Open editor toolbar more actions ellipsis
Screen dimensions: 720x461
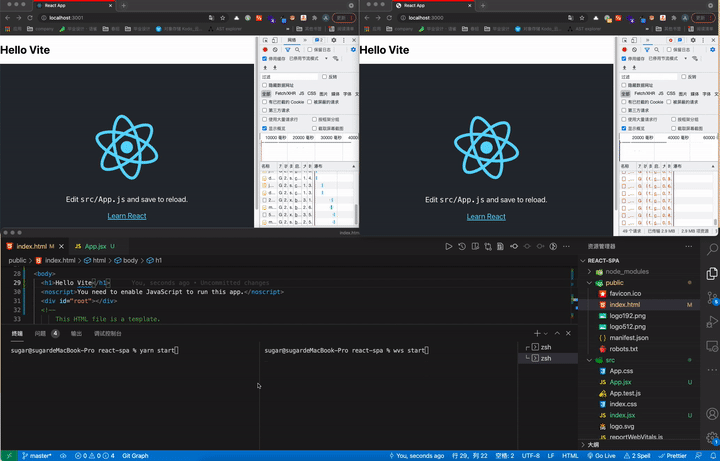(566, 247)
